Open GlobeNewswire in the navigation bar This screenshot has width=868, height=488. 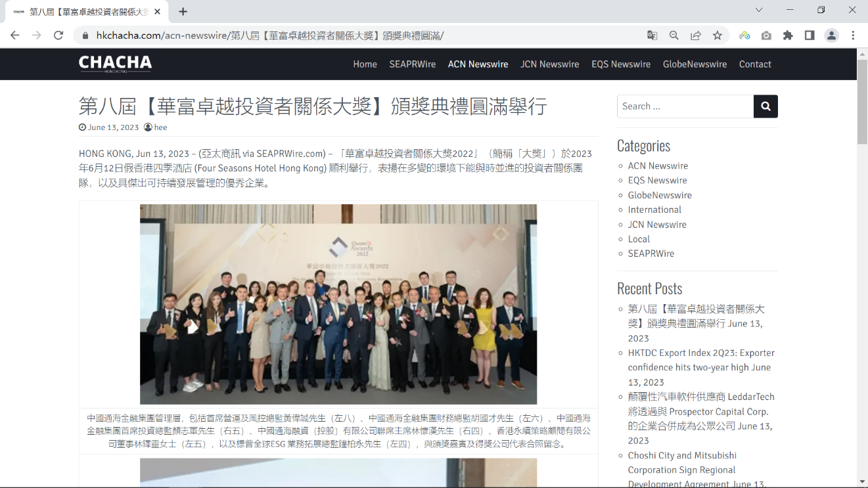pos(695,64)
